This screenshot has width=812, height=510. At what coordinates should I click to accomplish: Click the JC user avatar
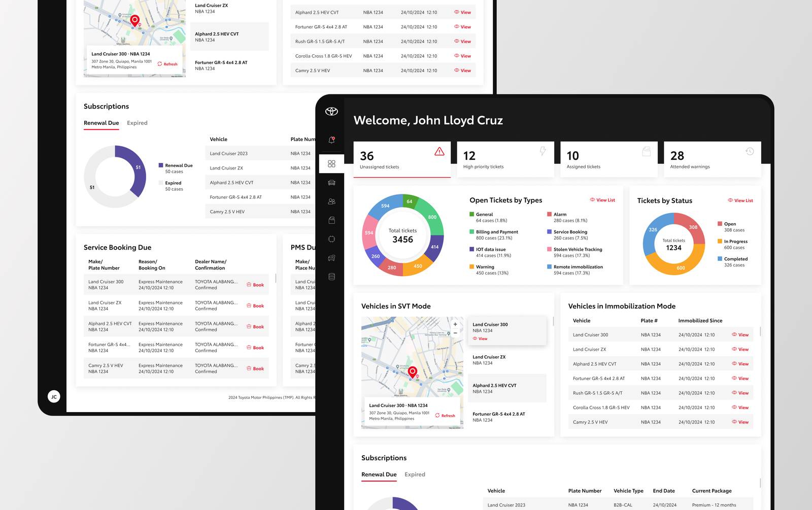click(x=54, y=397)
